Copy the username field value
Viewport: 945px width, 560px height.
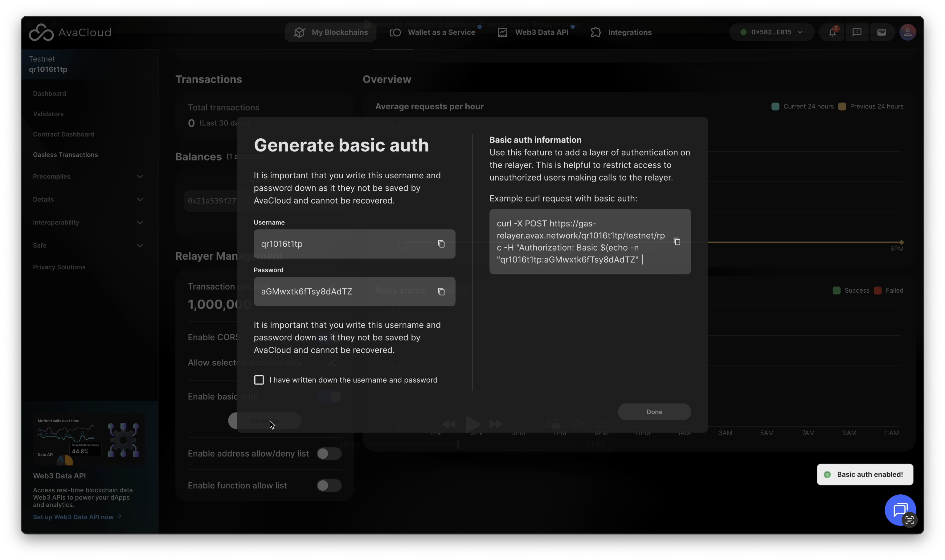point(441,244)
